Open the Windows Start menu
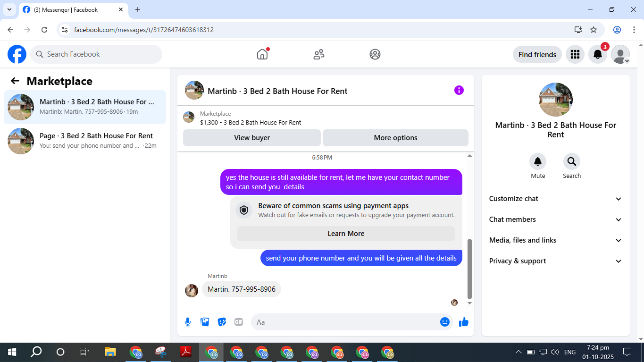The image size is (644, 362). tap(12, 352)
